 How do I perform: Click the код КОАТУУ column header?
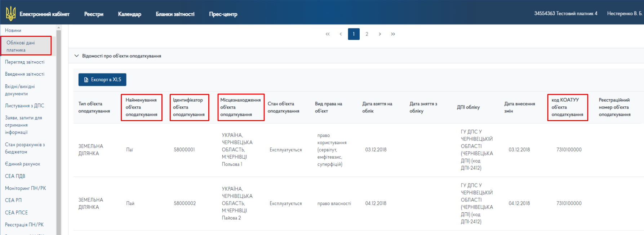pyautogui.click(x=567, y=107)
